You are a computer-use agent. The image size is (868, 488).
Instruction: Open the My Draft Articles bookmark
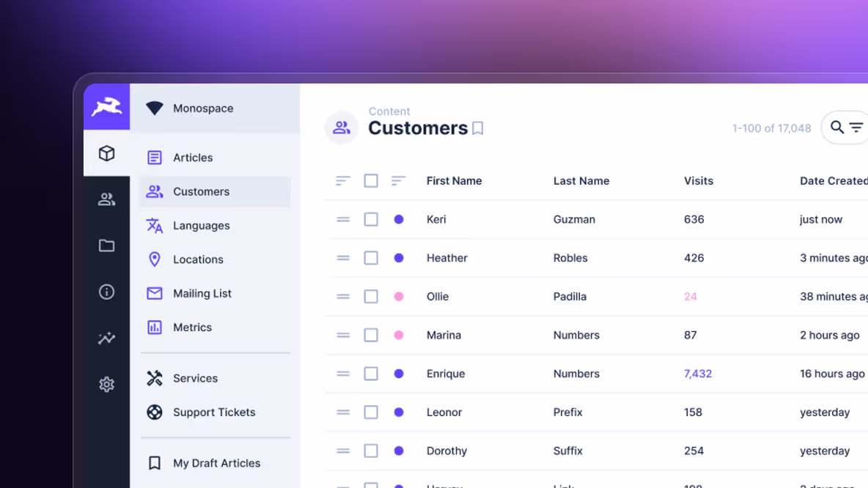coord(216,463)
